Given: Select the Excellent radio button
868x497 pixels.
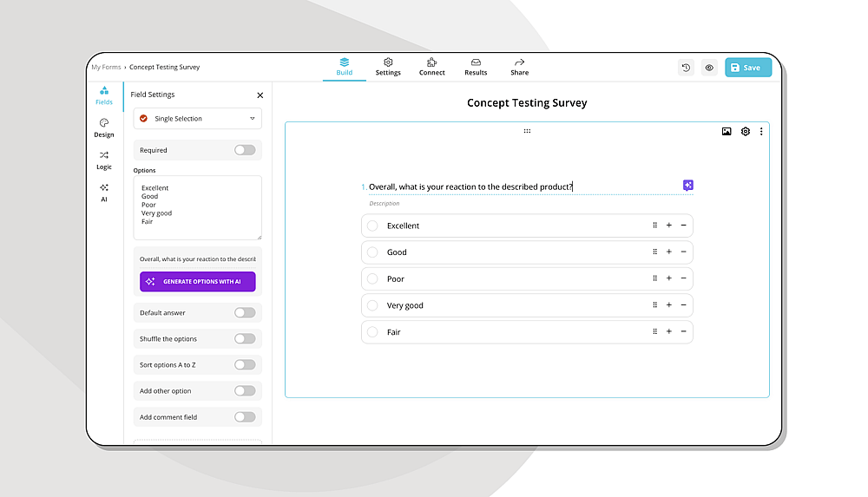Looking at the screenshot, I should pyautogui.click(x=372, y=226).
